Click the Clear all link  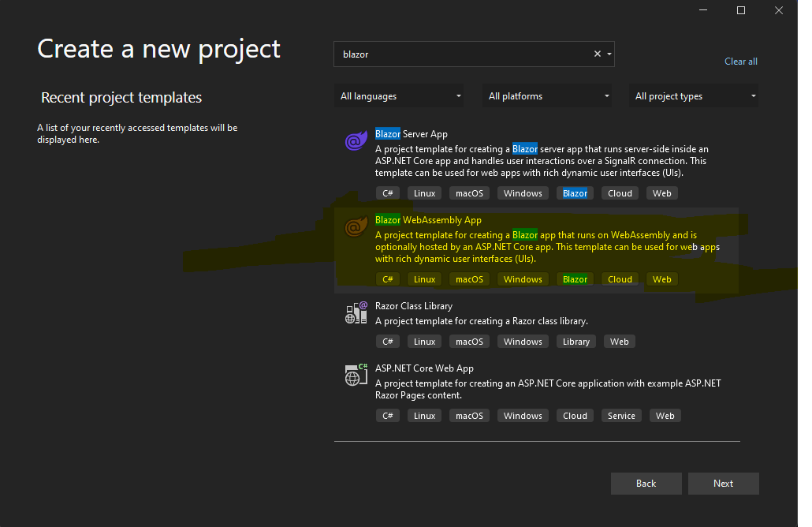point(740,62)
